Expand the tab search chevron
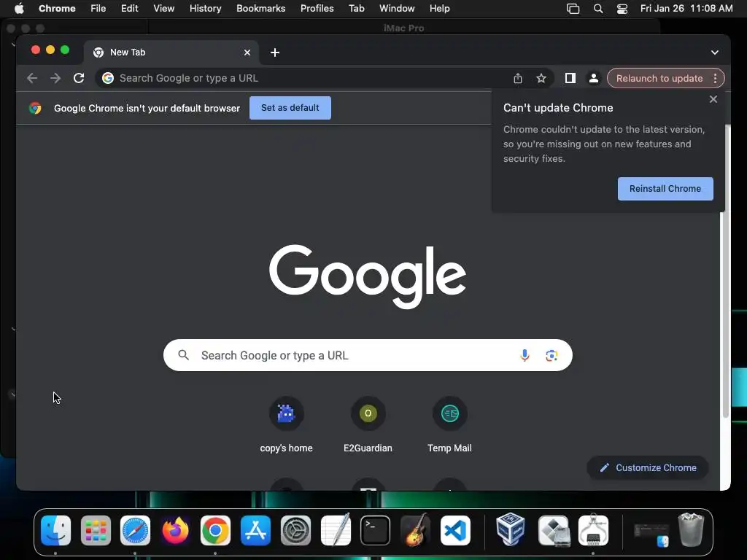747x560 pixels. click(715, 52)
